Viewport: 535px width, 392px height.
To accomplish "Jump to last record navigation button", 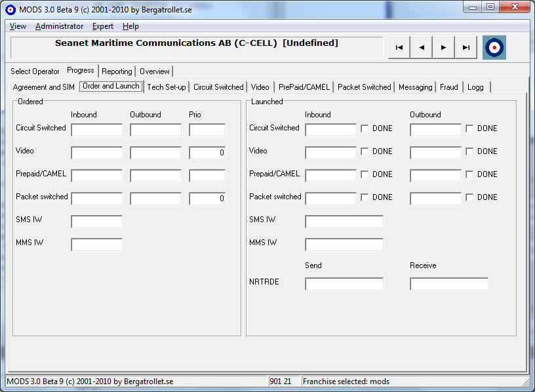I will point(466,47).
